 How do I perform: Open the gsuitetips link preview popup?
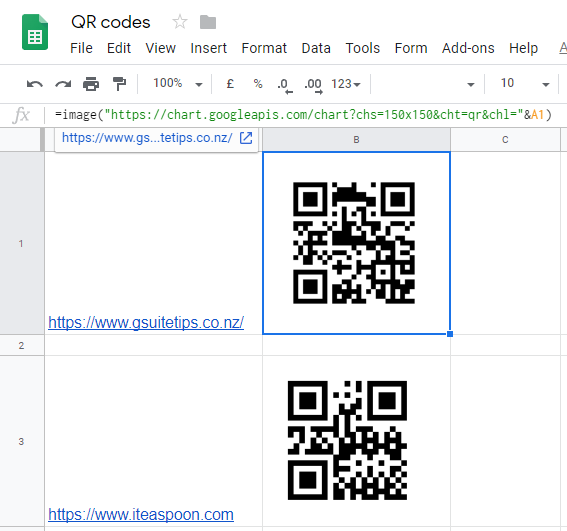click(147, 138)
